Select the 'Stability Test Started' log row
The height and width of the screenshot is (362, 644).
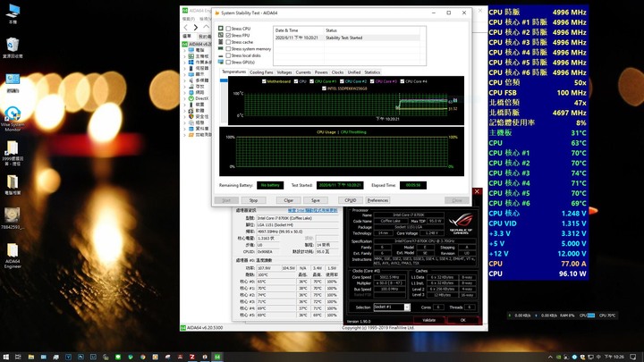(347, 38)
